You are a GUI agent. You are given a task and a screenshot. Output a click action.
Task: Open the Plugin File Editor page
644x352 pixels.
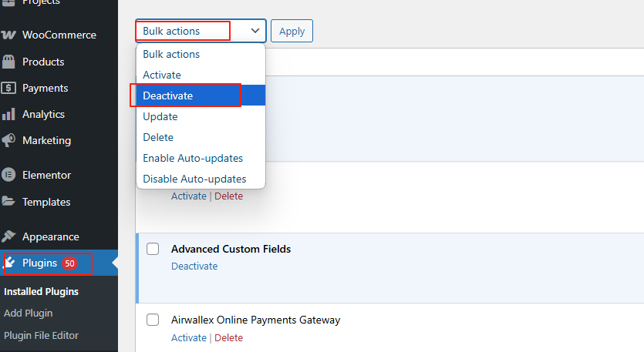(41, 335)
